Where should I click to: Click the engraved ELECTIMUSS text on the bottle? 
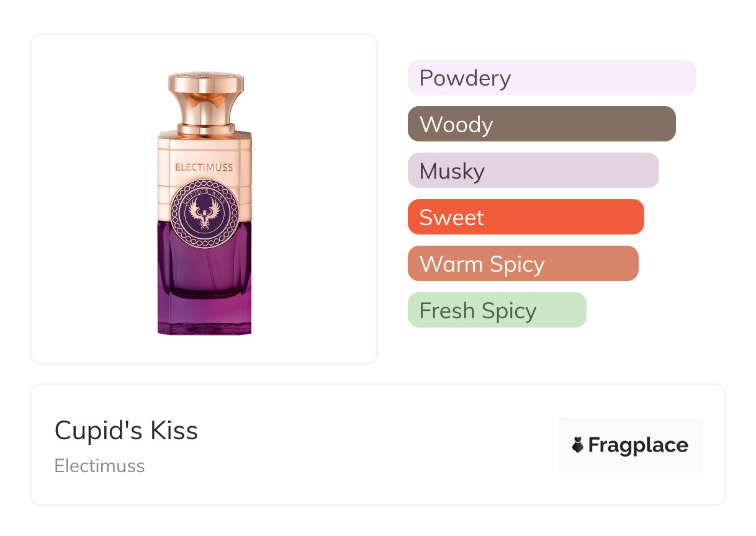click(x=204, y=167)
